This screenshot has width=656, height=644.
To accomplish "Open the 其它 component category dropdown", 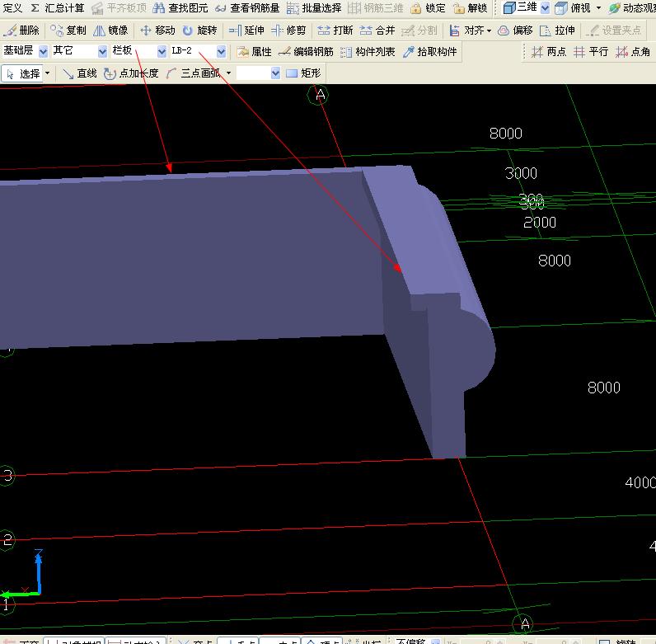I will click(x=102, y=51).
